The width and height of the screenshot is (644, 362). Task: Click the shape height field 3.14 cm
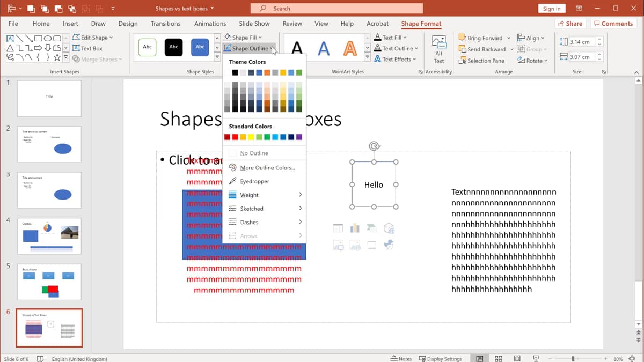tap(582, 42)
